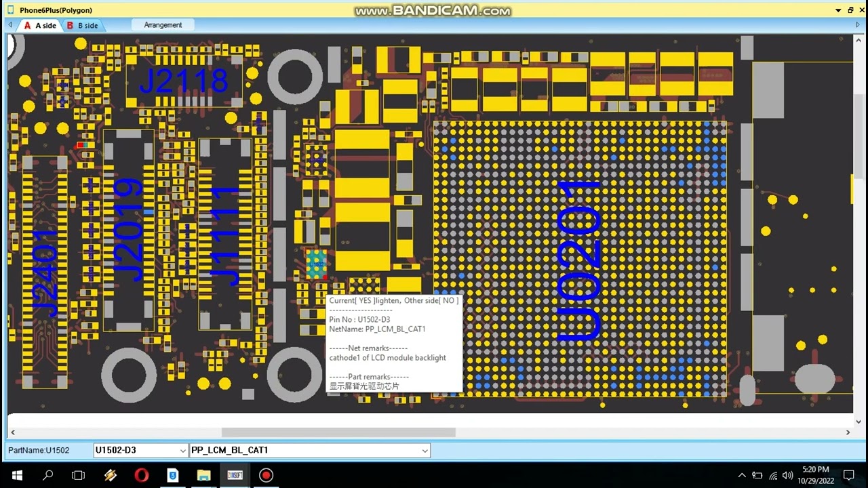Open File Explorer from the taskbar
The height and width of the screenshot is (488, 868).
pyautogui.click(x=203, y=475)
